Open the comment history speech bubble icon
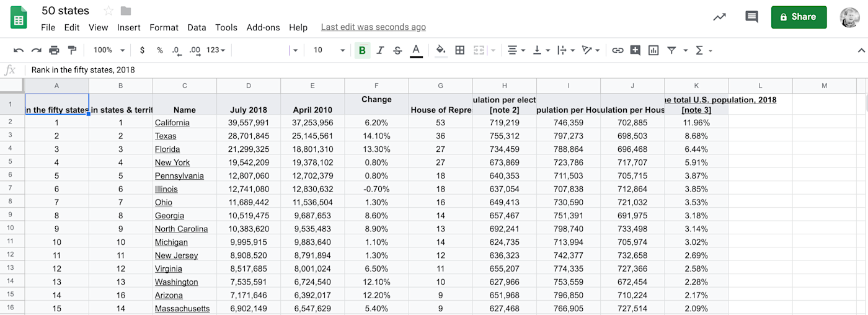The height and width of the screenshot is (315, 868). (x=751, y=17)
